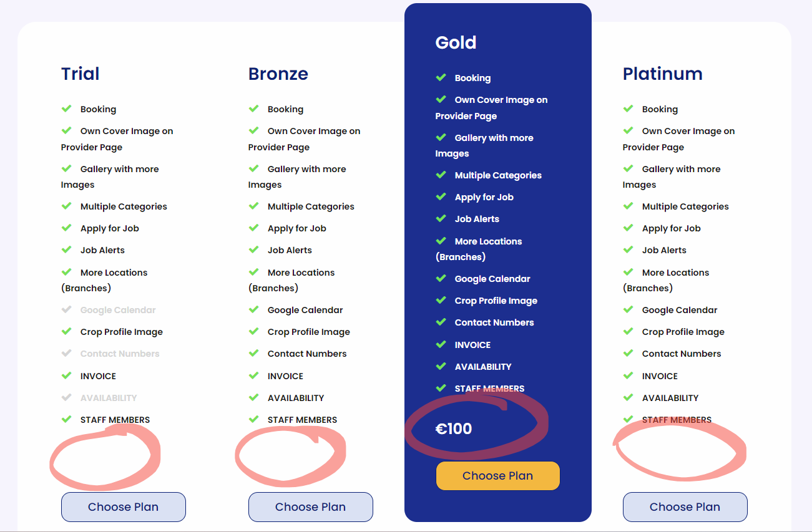Click STAFF MEMBERS text in Bronze plan
This screenshot has height=532, width=812.
coord(302,420)
